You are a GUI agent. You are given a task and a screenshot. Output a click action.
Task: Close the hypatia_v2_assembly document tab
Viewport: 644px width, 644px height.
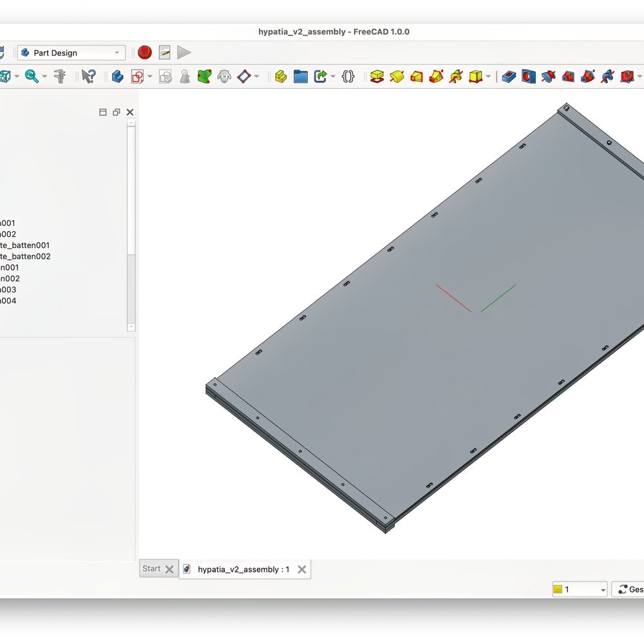(301, 569)
